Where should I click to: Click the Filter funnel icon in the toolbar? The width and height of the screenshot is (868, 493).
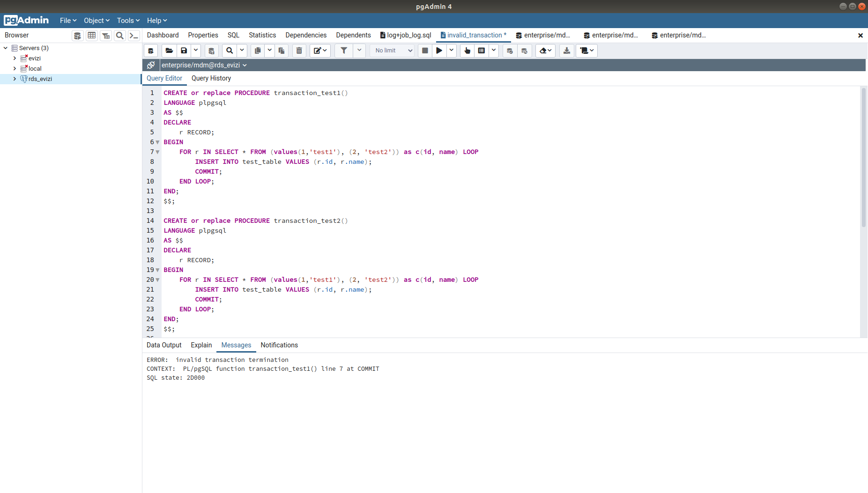[x=344, y=51]
